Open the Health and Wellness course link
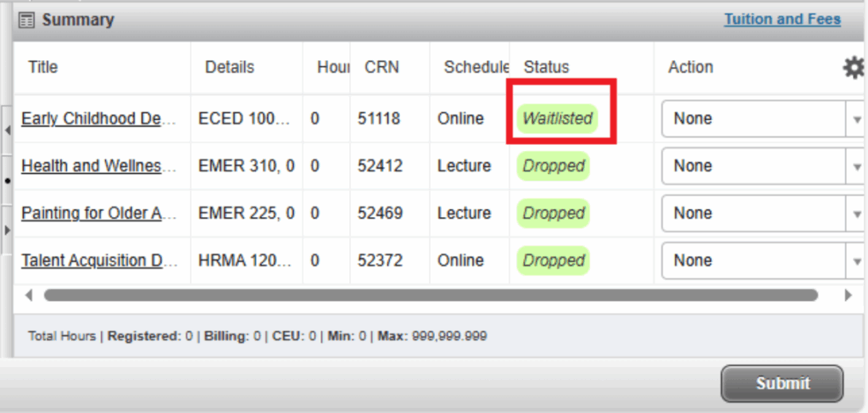Screen dimensions: 868x413 (99, 166)
